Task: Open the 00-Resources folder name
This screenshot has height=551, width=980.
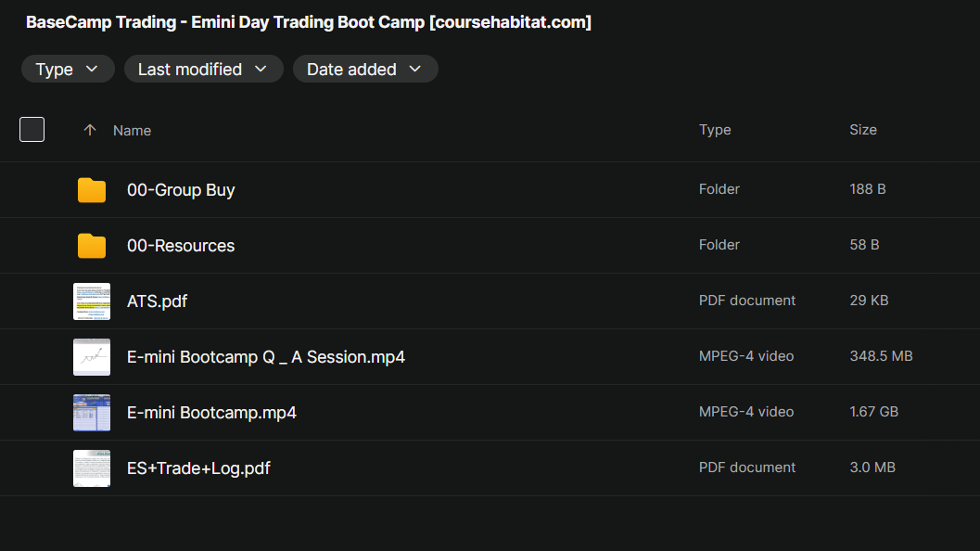Action: point(181,246)
